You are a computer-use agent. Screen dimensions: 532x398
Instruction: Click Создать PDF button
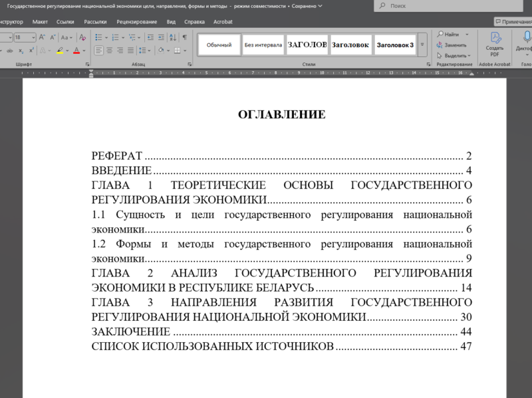(x=494, y=45)
